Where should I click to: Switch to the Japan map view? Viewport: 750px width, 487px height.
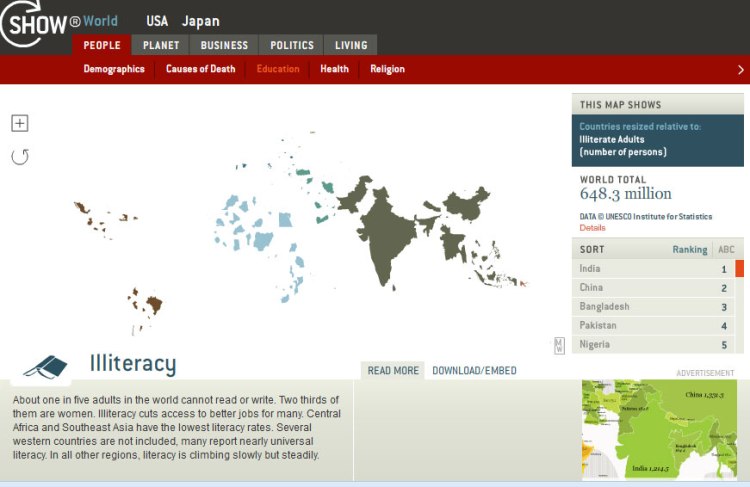200,21
